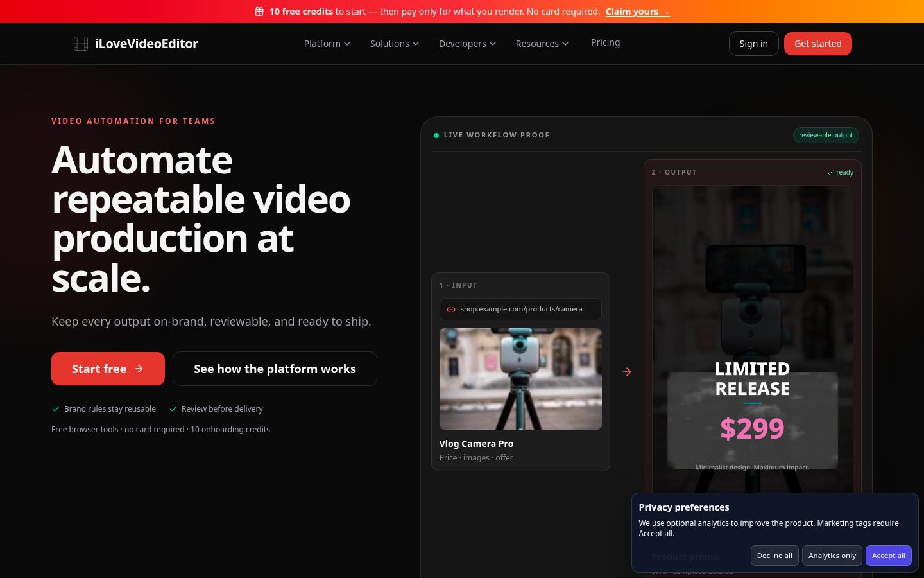Click the Sign in button
Viewport: 924px width, 578px height.
point(754,44)
